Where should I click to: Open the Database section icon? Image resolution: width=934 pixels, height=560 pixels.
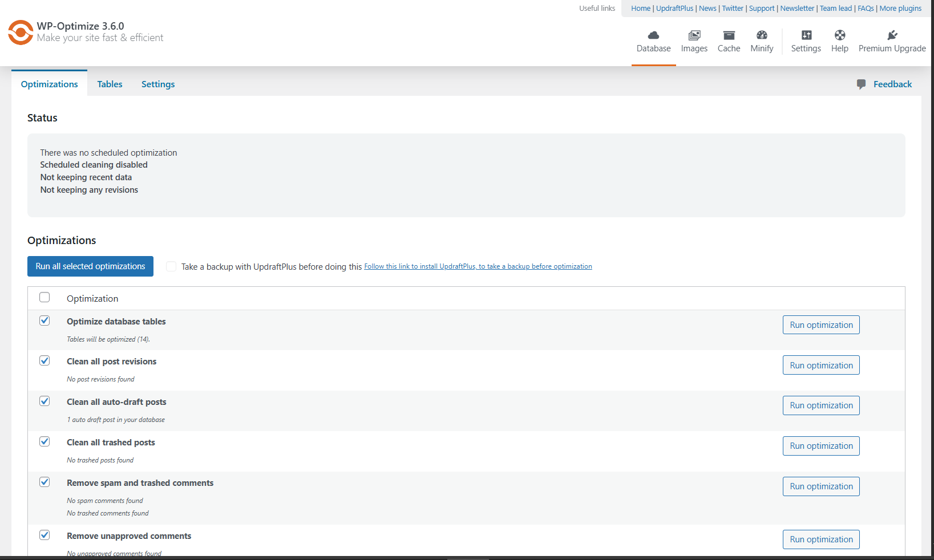point(653,35)
